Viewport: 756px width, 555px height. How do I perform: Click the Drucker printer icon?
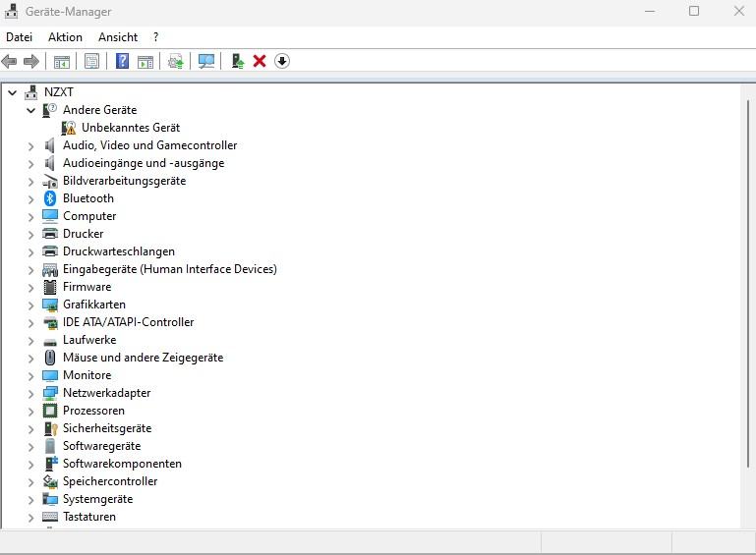pos(50,234)
